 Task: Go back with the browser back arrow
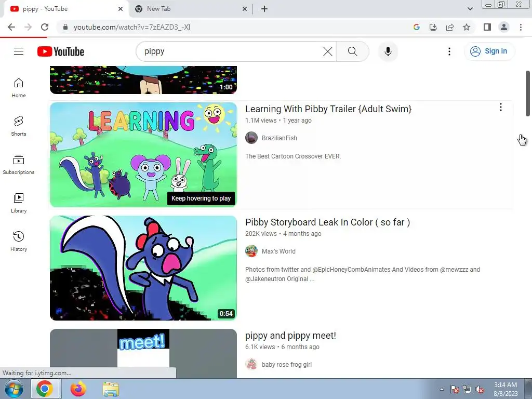(11, 27)
